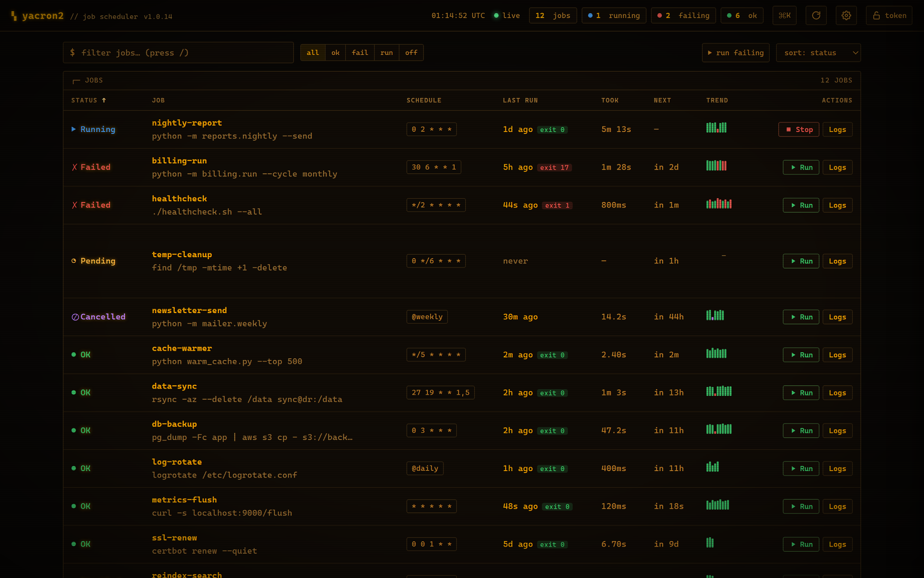Sort by the JOB column header
Viewport: 924px width, 578px height.
tap(158, 100)
